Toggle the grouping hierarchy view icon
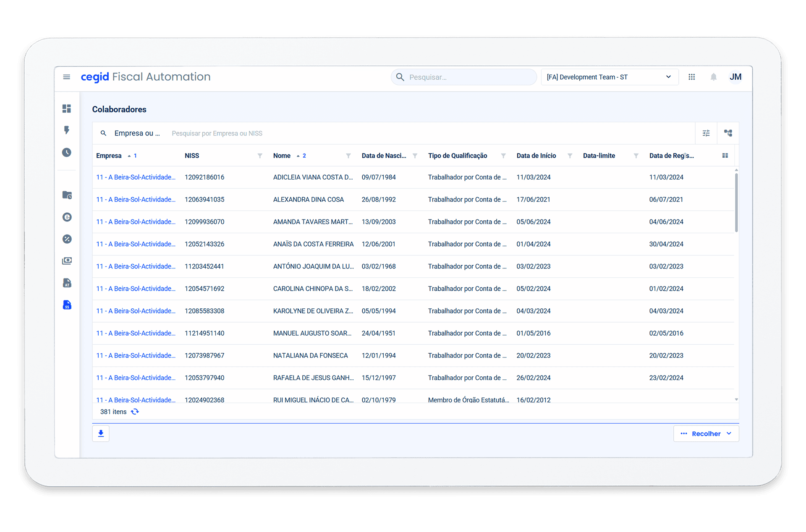 tap(728, 133)
